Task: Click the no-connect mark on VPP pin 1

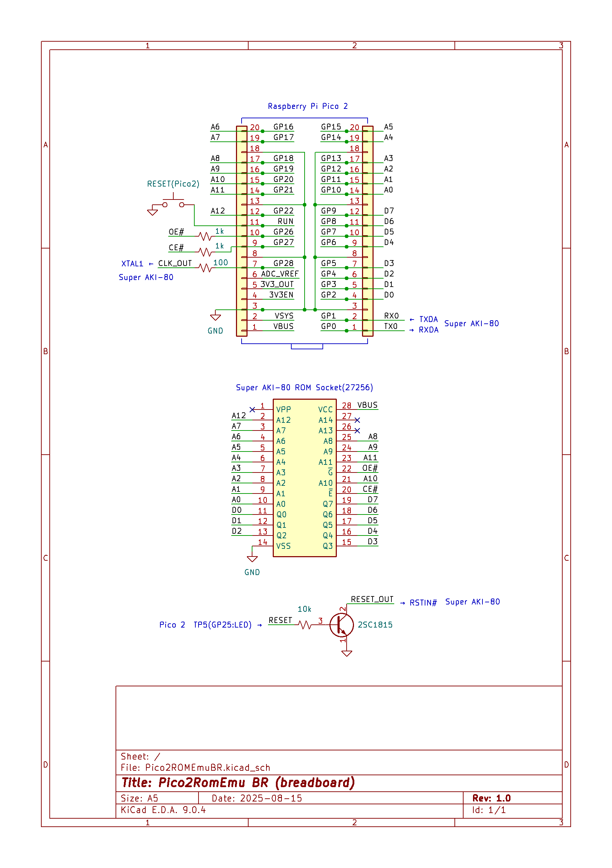Action: [253, 409]
